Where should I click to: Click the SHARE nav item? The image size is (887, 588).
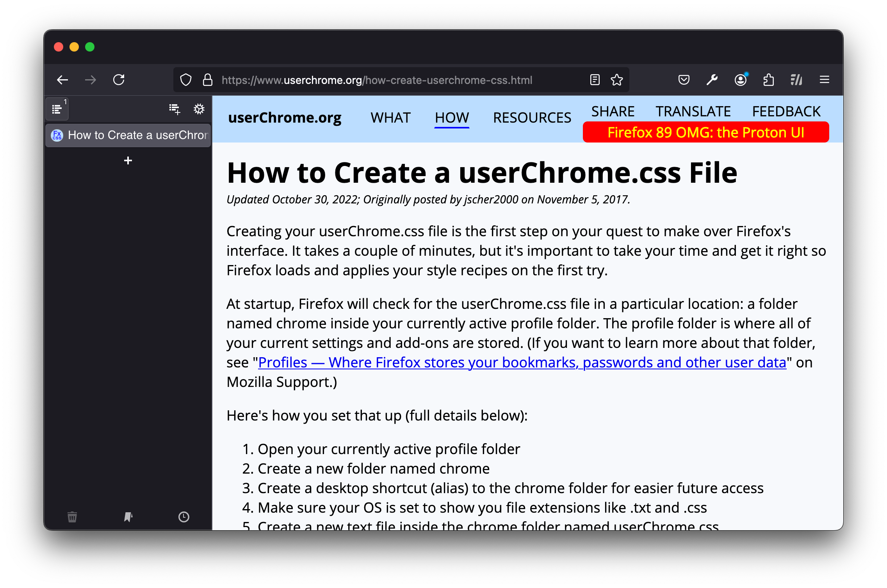coord(613,111)
